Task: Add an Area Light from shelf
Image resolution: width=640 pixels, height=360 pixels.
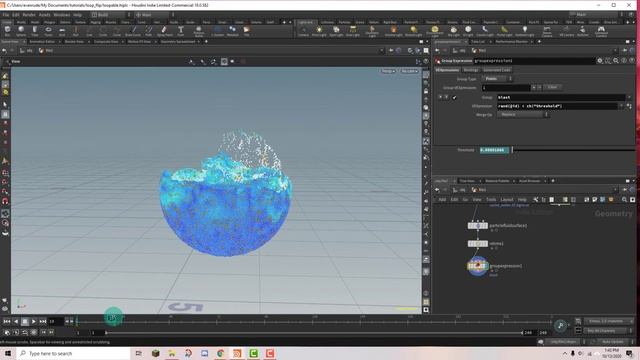Action: tap(353, 31)
